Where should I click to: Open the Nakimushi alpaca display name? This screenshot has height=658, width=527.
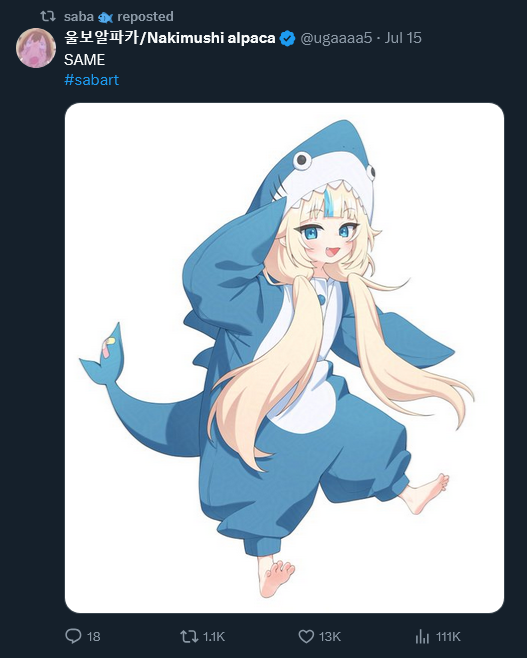170,38
